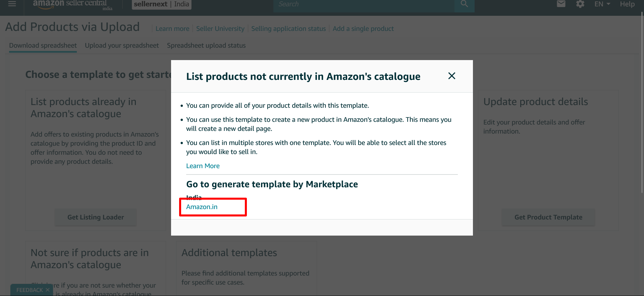Image resolution: width=644 pixels, height=296 pixels.
Task: Select the Download spreadsheet tab
Action: coord(43,45)
